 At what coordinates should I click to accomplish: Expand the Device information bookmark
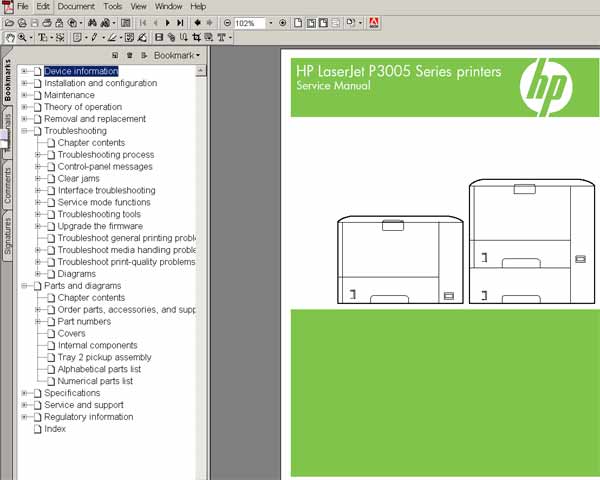point(24,71)
